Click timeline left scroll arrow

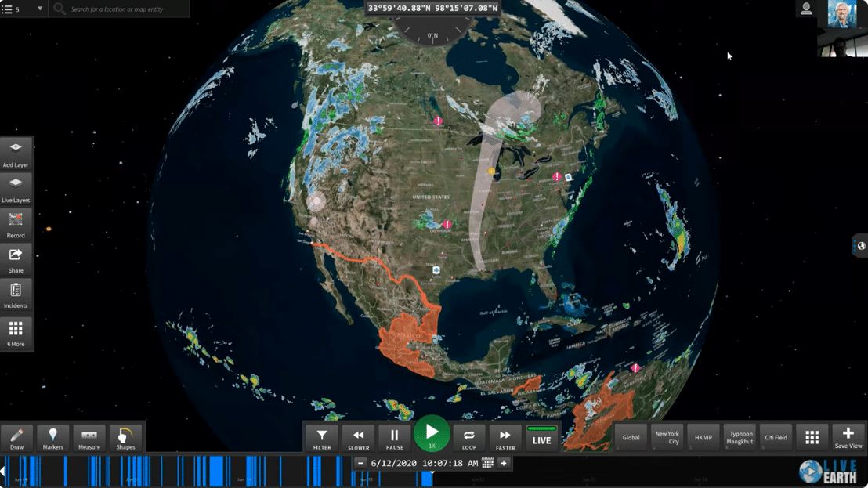click(x=2, y=472)
